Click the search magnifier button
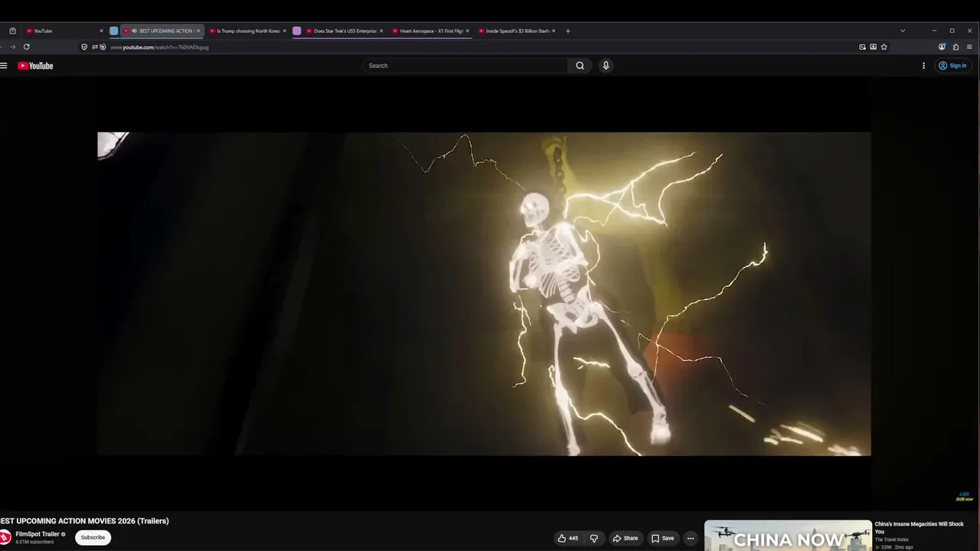Screen dimensions: 980x551 click(x=580, y=66)
